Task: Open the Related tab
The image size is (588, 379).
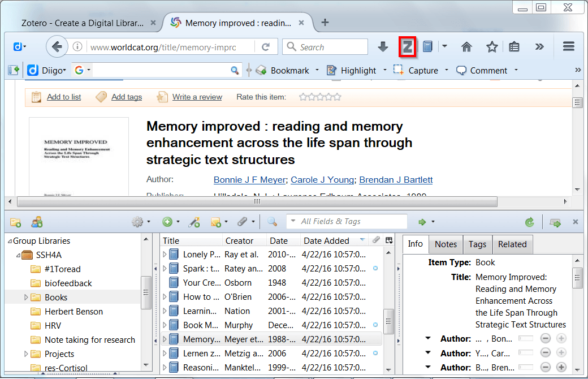Action: pyautogui.click(x=512, y=244)
